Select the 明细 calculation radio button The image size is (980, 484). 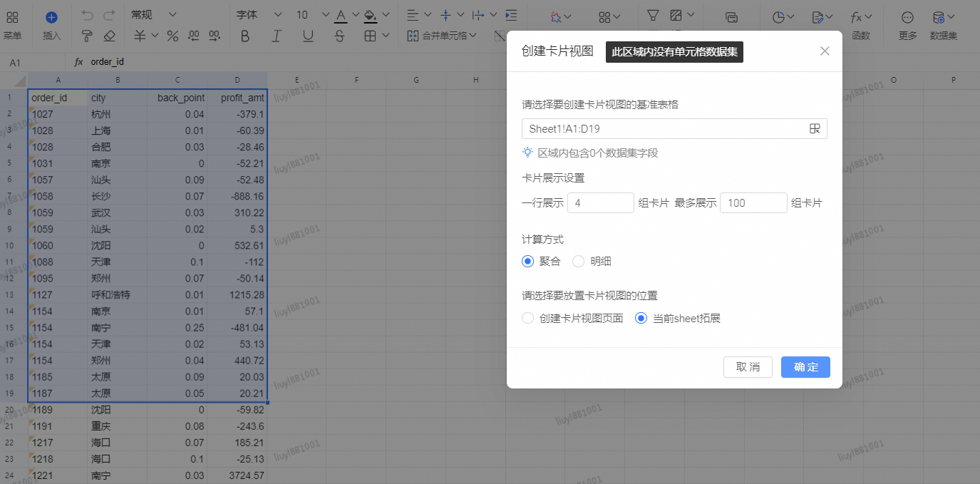[579, 262]
